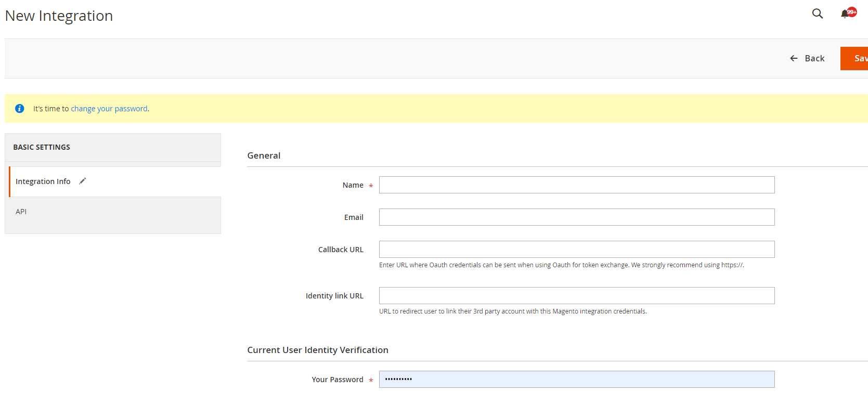The image size is (868, 404).
Task: Focus the Your Password field
Action: pyautogui.click(x=576, y=380)
